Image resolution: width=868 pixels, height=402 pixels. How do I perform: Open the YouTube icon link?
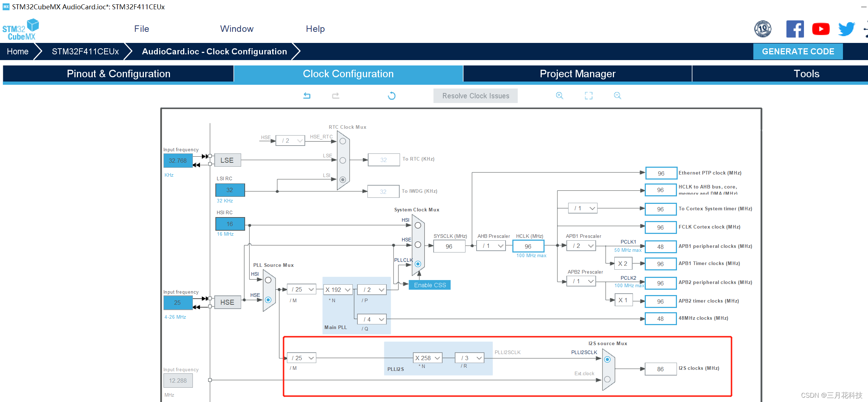pos(820,29)
